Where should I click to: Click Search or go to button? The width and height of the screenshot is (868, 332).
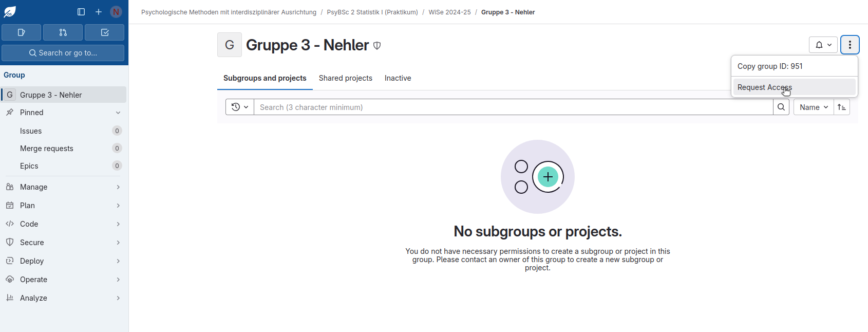point(63,53)
